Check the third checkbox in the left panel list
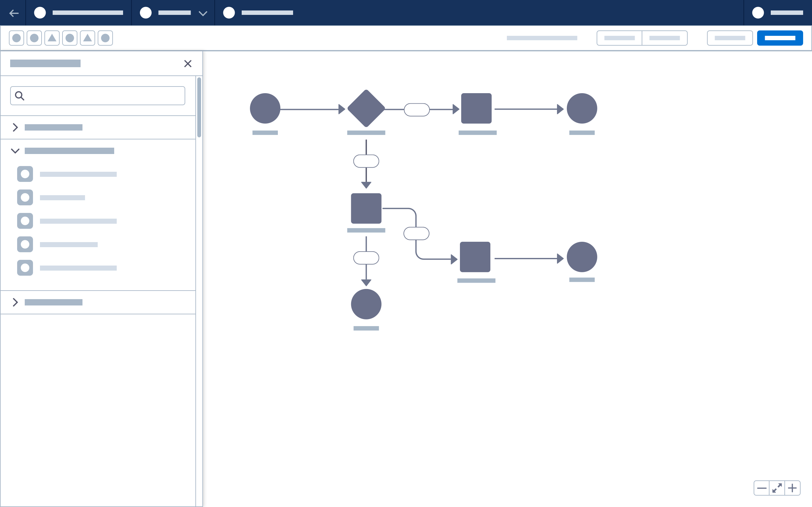The image size is (812, 507). tap(25, 221)
